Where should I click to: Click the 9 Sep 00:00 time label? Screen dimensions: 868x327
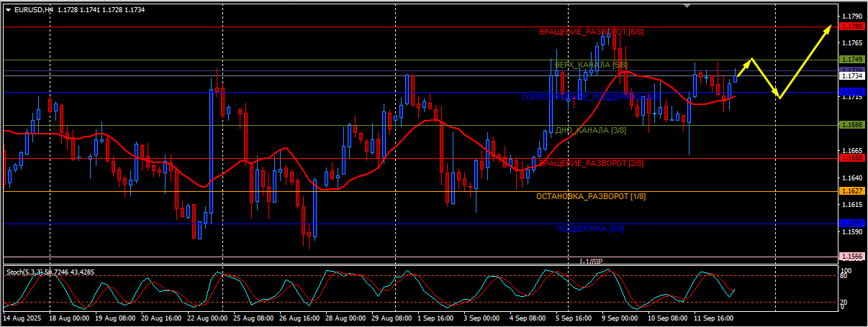621,316
